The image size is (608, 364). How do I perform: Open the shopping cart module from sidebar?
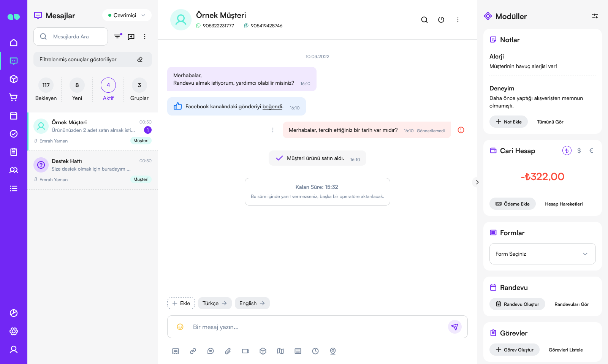[14, 97]
